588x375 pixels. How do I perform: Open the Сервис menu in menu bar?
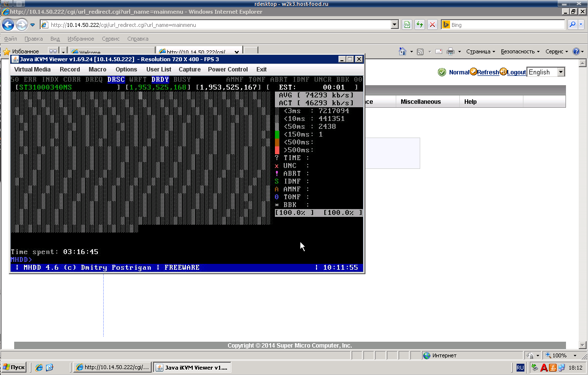tap(111, 39)
